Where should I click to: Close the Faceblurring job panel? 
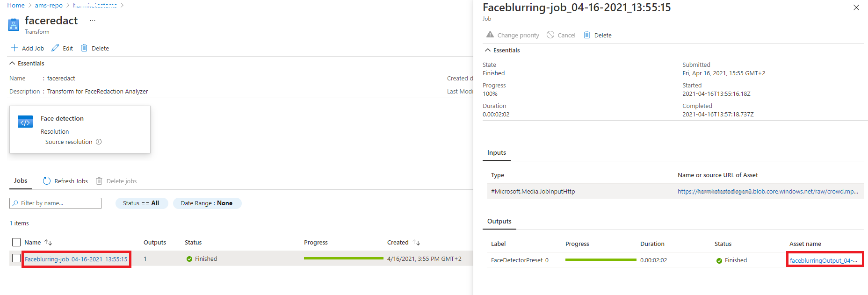[856, 7]
